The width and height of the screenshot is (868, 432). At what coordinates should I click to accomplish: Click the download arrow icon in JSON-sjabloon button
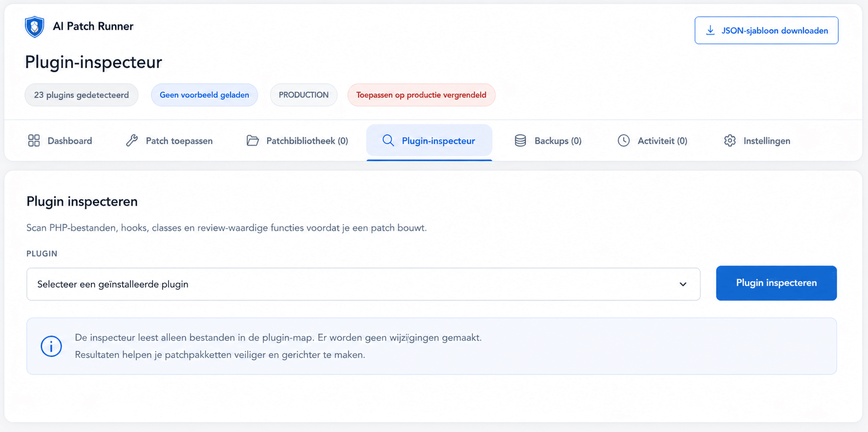(710, 30)
